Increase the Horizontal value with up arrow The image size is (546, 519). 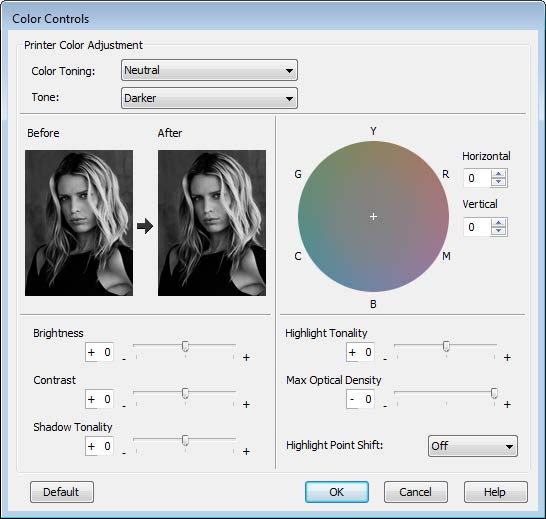[499, 174]
